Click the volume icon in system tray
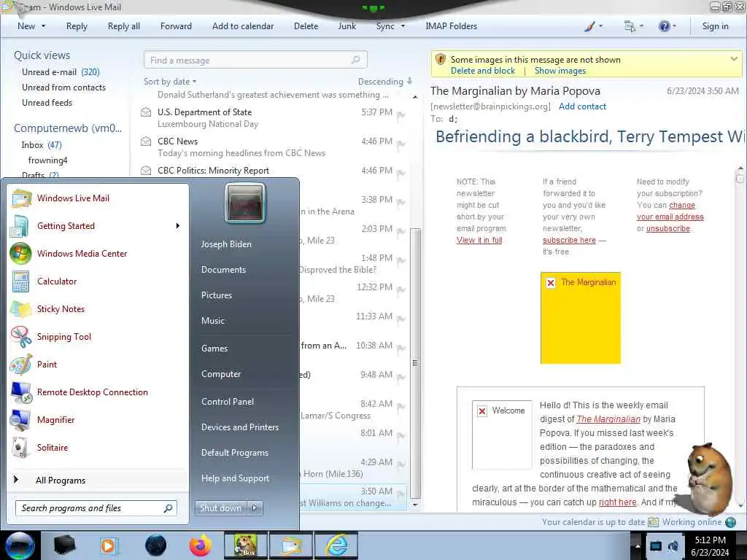 click(673, 546)
